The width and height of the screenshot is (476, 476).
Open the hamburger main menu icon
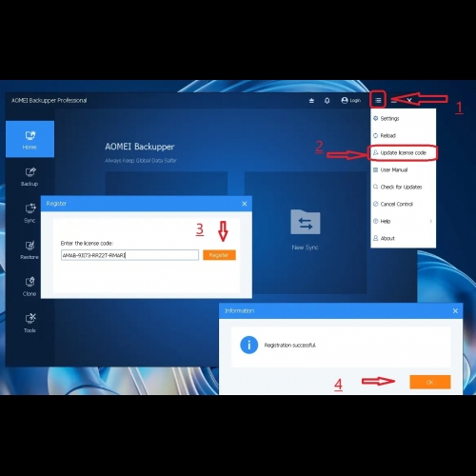tap(378, 100)
